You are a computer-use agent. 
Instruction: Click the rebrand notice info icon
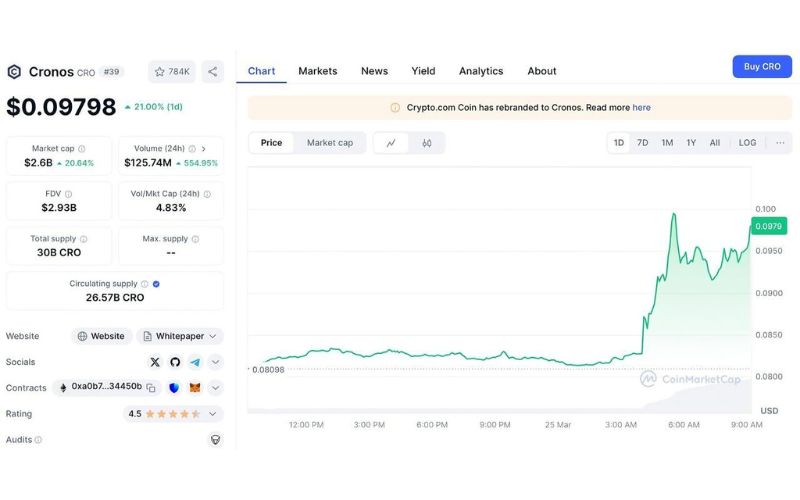pyautogui.click(x=395, y=108)
